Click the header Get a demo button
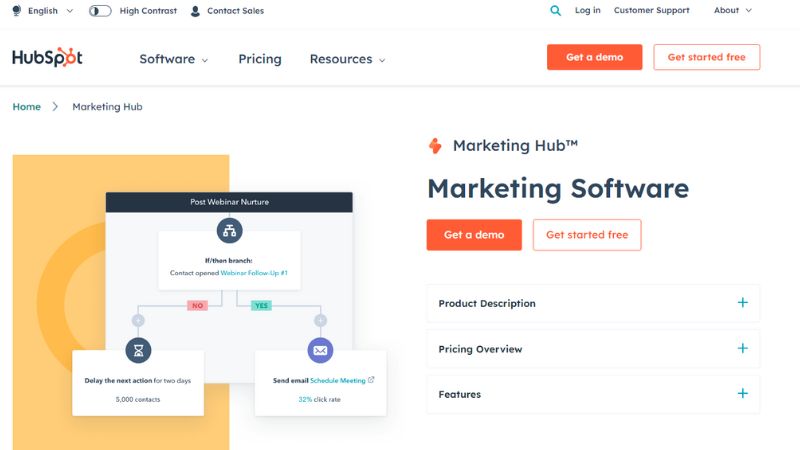Screen dimensions: 800x450 click(594, 57)
